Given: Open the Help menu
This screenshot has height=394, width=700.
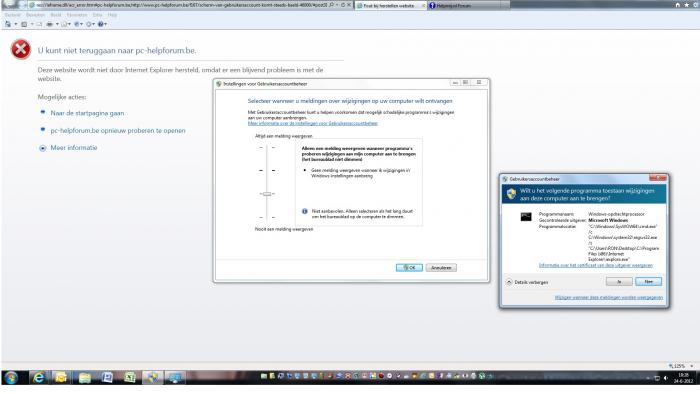Looking at the screenshot, I should 112,15.
